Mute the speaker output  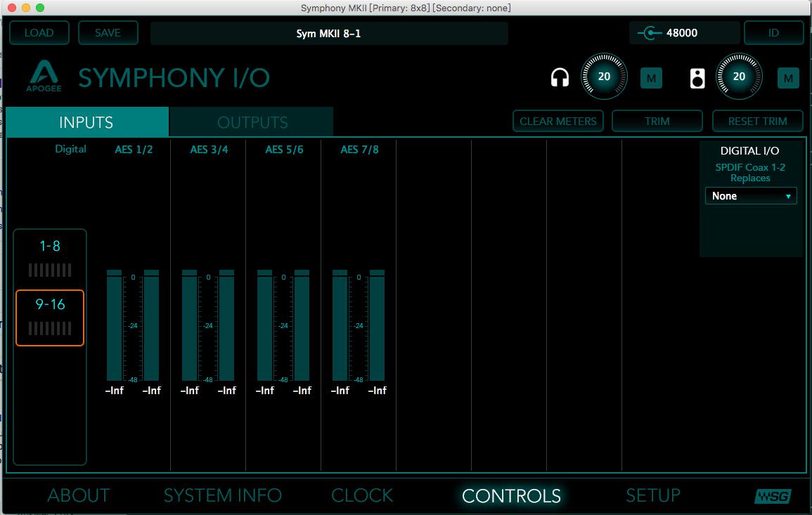click(x=788, y=78)
